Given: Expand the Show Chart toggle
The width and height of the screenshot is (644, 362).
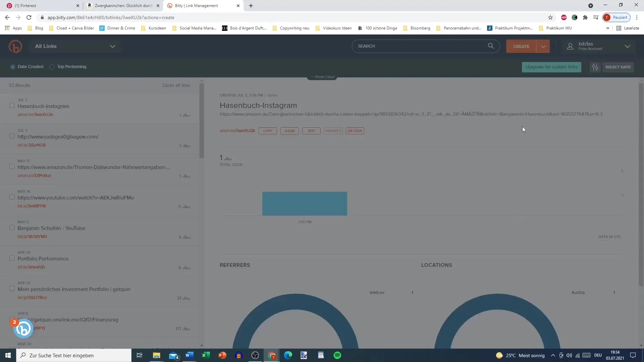Looking at the screenshot, I should tap(323, 77).
